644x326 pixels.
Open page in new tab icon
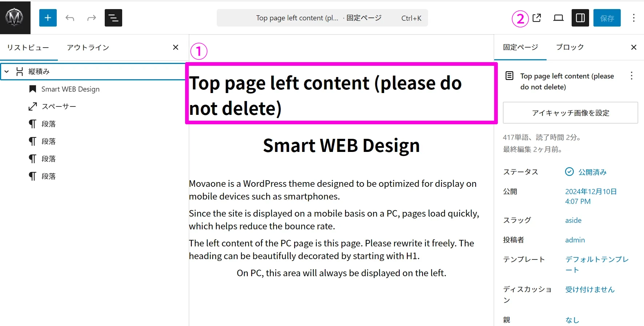537,18
